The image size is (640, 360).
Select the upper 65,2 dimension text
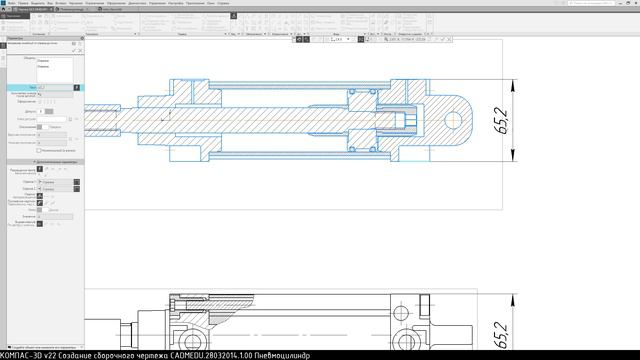pyautogui.click(x=502, y=120)
